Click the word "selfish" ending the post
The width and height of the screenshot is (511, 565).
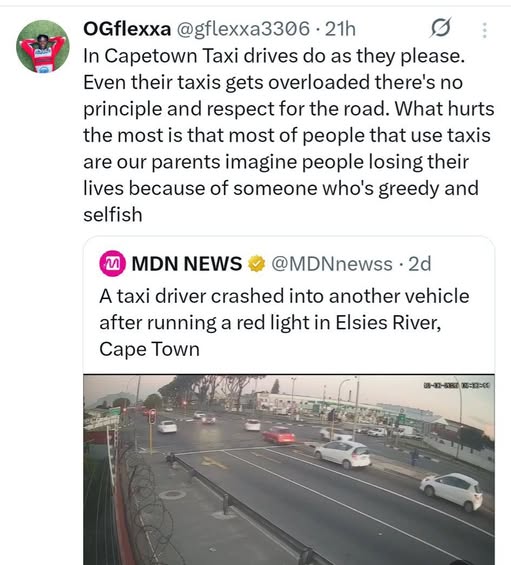click(x=113, y=215)
